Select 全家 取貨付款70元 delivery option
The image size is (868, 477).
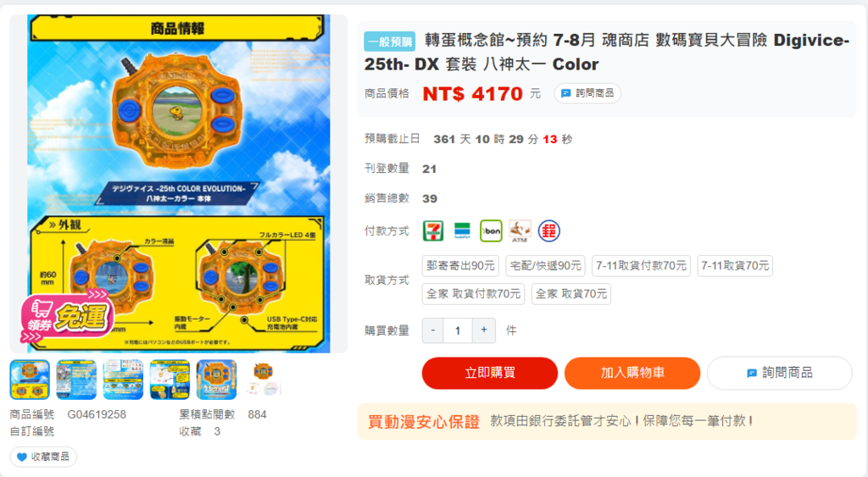473,294
